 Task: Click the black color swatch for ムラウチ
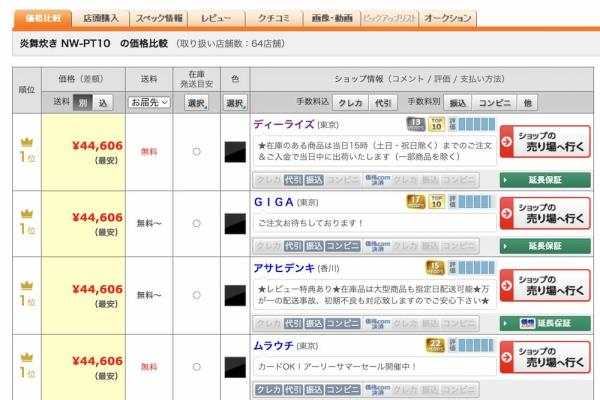click(x=235, y=367)
